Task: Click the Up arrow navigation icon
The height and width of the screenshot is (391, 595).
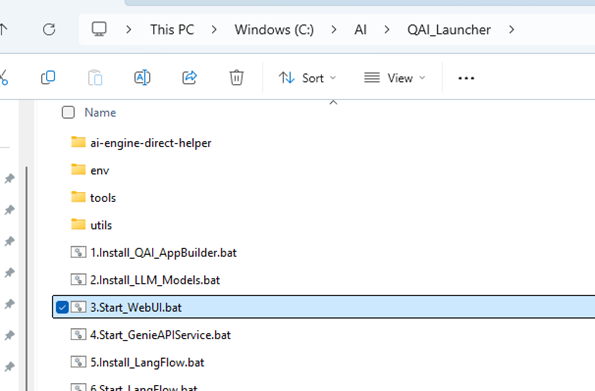Action: [x=3, y=29]
